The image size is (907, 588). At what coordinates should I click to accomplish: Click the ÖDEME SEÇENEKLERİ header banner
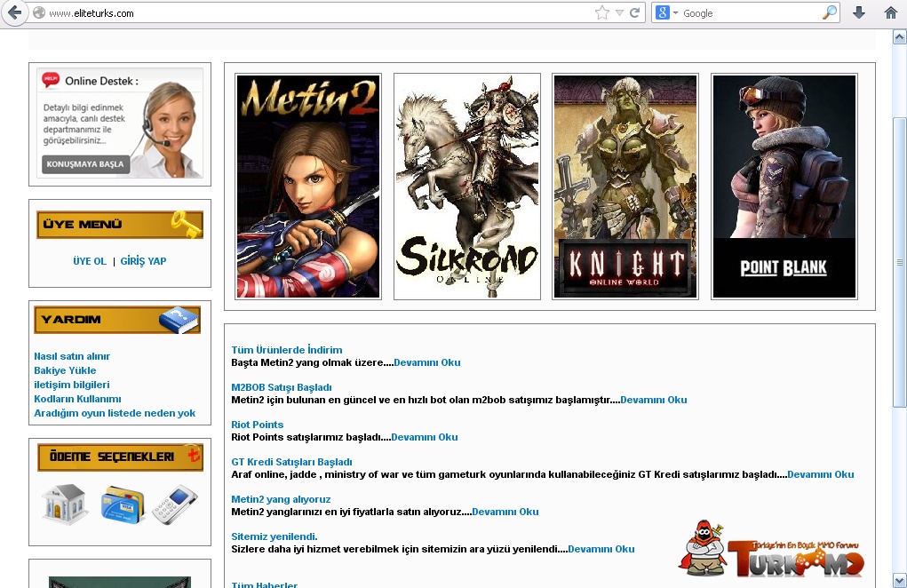(120, 457)
